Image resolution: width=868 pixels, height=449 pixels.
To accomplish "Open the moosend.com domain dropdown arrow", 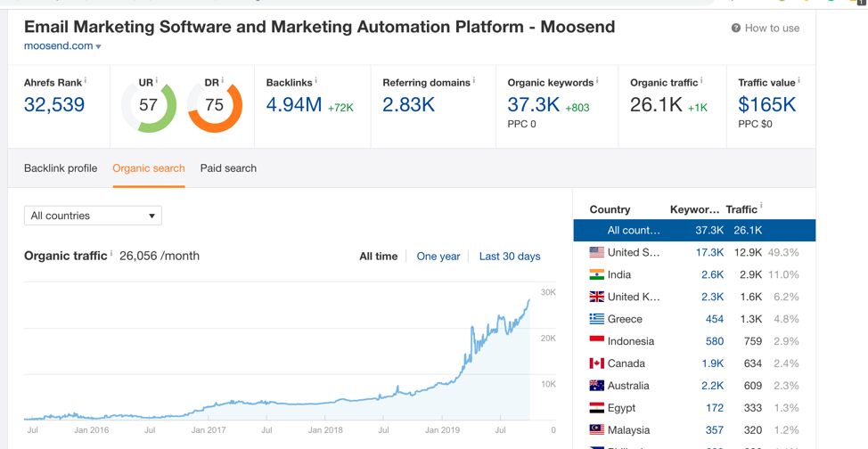I will coord(99,46).
